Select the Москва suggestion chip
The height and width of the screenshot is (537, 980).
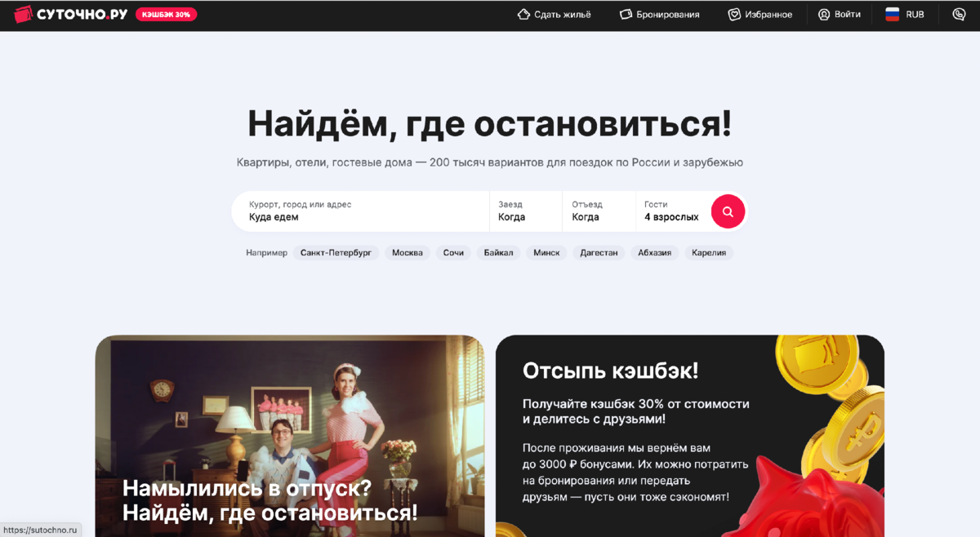(408, 253)
